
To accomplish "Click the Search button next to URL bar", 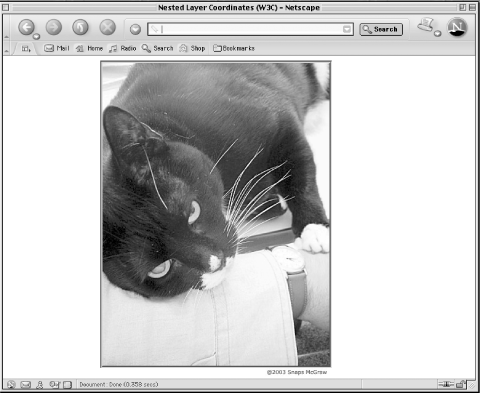I will point(381,29).
